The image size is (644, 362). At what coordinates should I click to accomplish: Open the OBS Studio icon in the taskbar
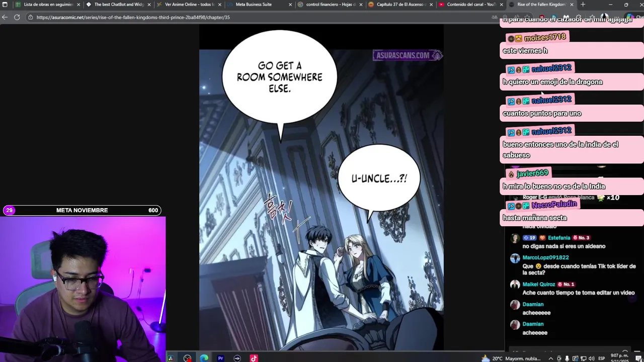(x=187, y=358)
